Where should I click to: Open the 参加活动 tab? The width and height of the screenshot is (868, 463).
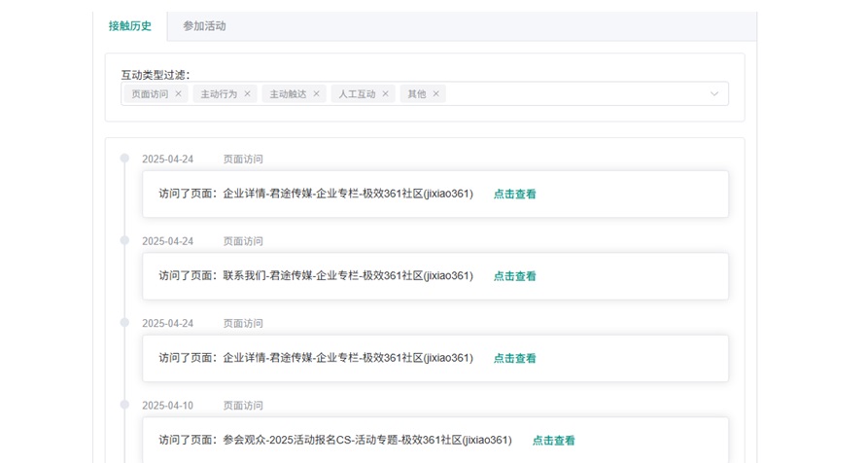click(204, 26)
